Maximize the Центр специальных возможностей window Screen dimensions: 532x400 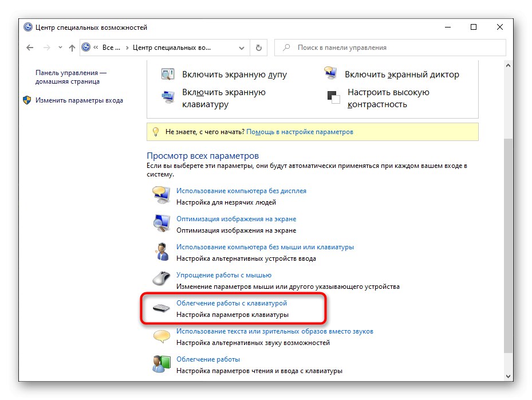pyautogui.click(x=474, y=27)
